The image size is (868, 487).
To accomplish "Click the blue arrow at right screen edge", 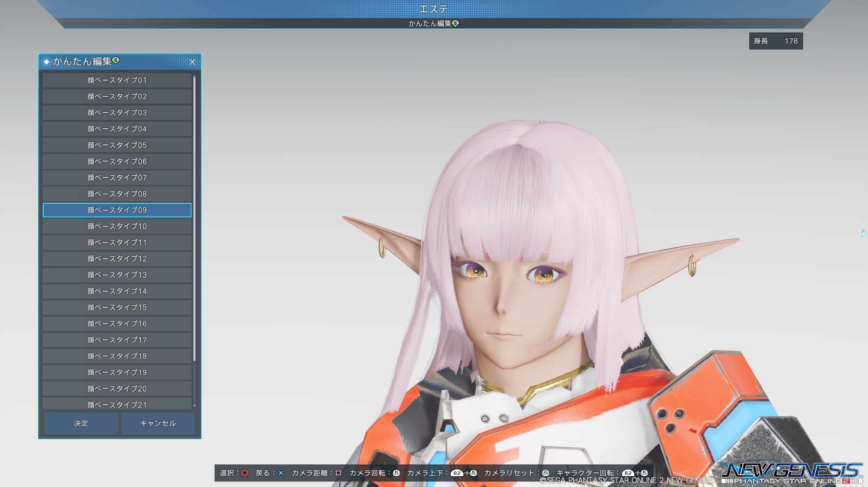I will [x=864, y=233].
